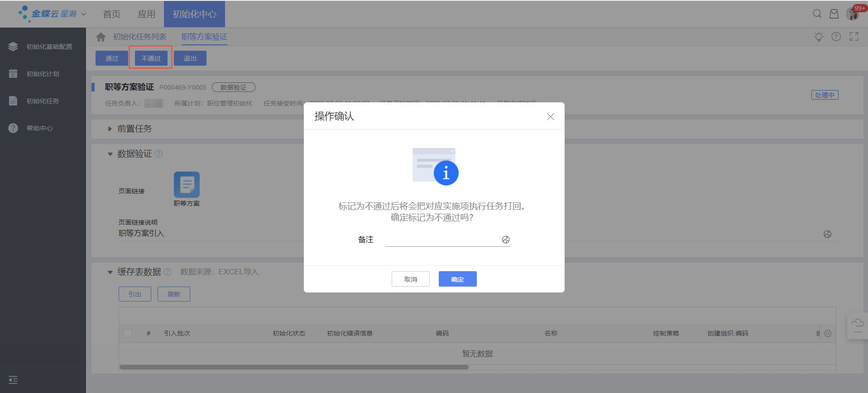Toggle fullscreen expand icon
The height and width of the screenshot is (393, 868).
pyautogui.click(x=854, y=37)
